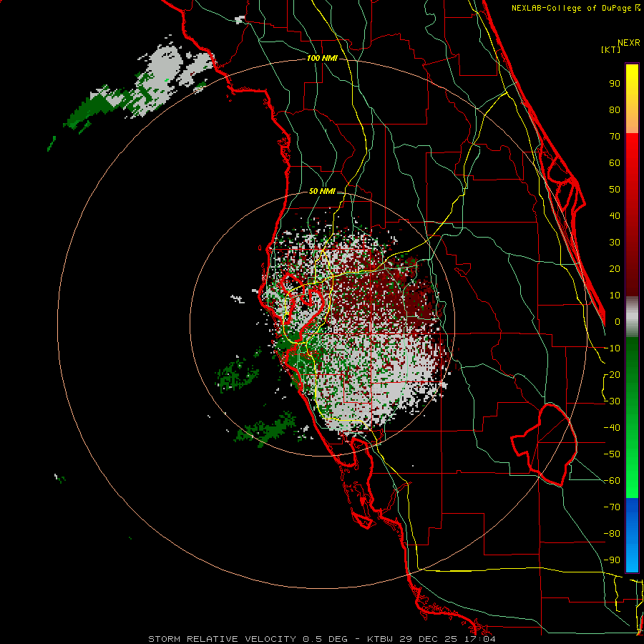Click the "60" value on the velocity scale
The width and height of the screenshot is (644, 644).
(x=615, y=163)
